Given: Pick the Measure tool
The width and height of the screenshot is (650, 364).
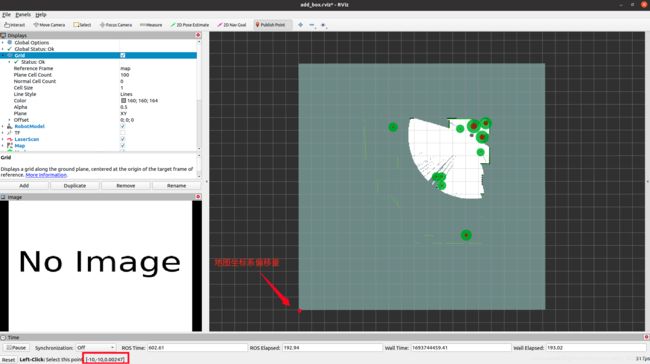Looking at the screenshot, I should (x=151, y=25).
